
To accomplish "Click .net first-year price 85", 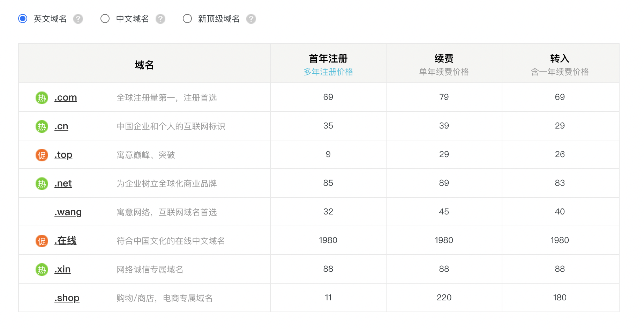I will click(x=328, y=183).
